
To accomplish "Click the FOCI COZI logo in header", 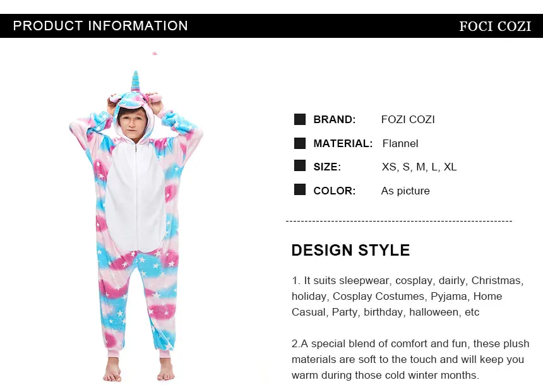I will (495, 27).
